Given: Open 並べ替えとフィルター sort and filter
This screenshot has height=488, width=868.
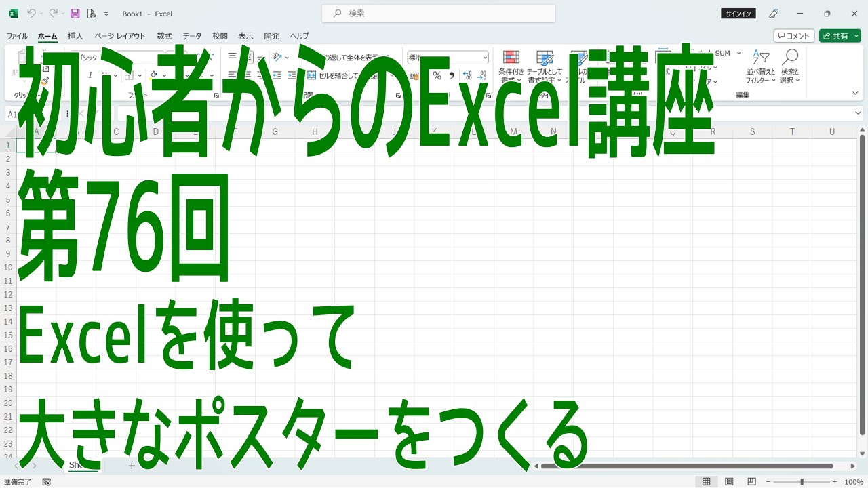Looking at the screenshot, I should pyautogui.click(x=760, y=66).
